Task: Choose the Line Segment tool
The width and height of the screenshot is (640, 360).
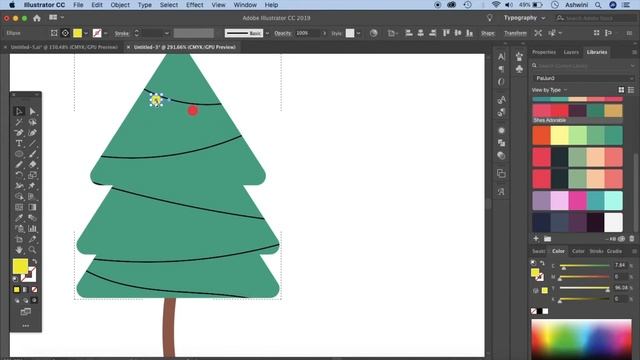Action: click(33, 143)
